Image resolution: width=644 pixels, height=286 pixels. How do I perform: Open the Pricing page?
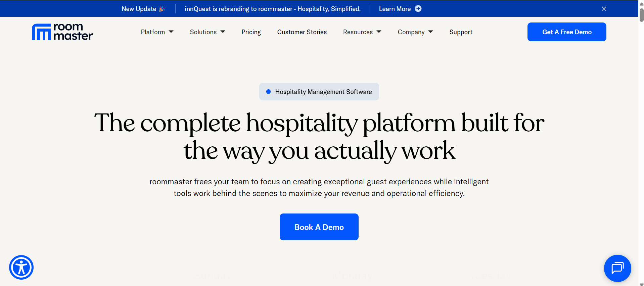click(x=251, y=32)
